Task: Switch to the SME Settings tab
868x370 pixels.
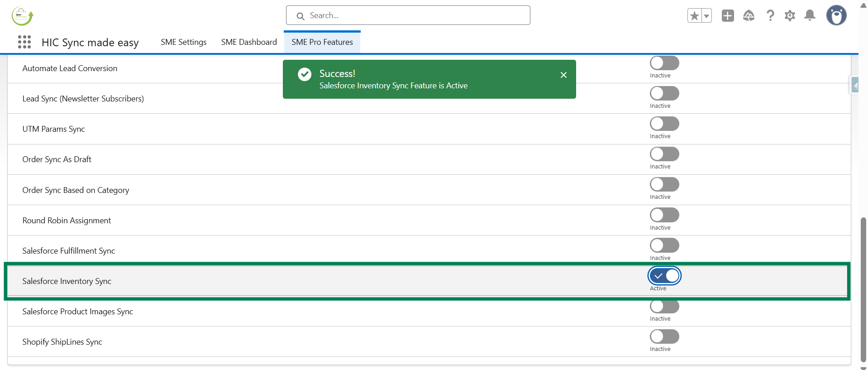Action: point(183,42)
